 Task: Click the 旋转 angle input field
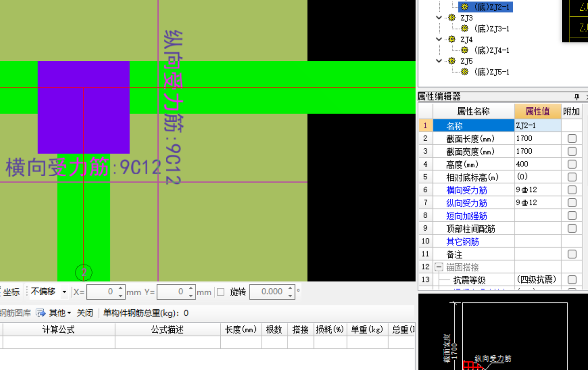pyautogui.click(x=268, y=292)
